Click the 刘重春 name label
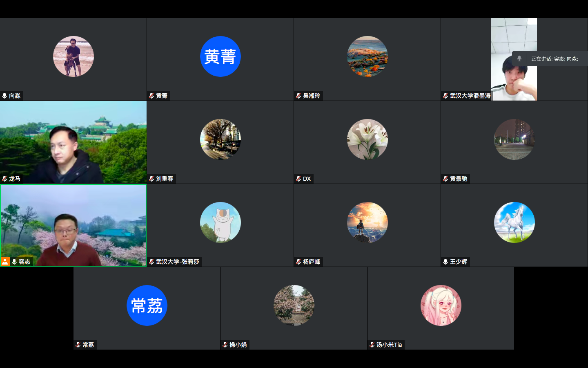 165,179
